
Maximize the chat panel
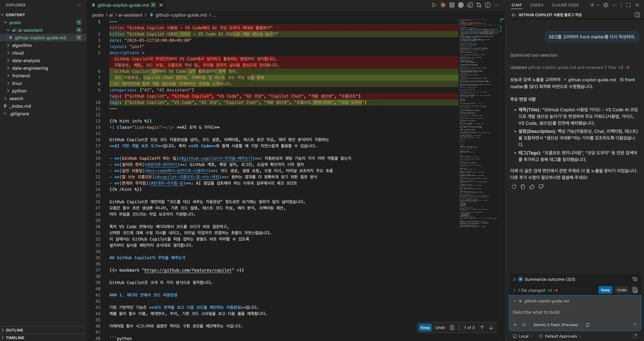click(x=628, y=5)
